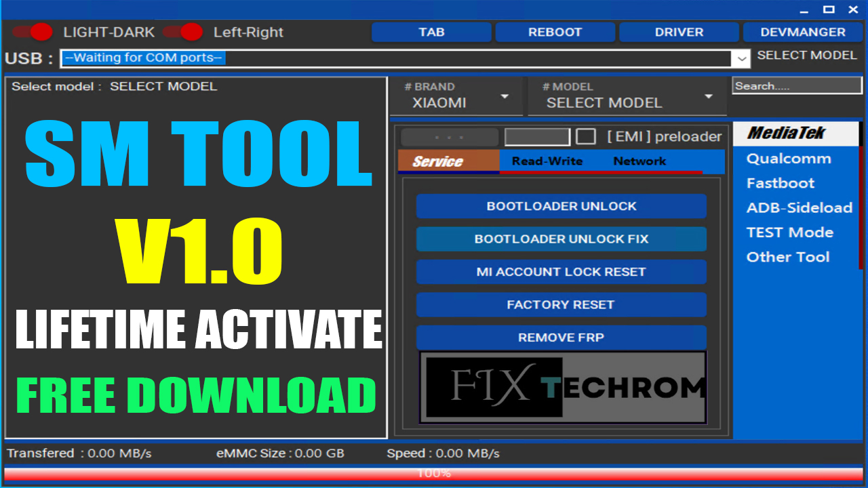The image size is (868, 488).
Task: Close the SM Tool window
Action: (x=852, y=9)
